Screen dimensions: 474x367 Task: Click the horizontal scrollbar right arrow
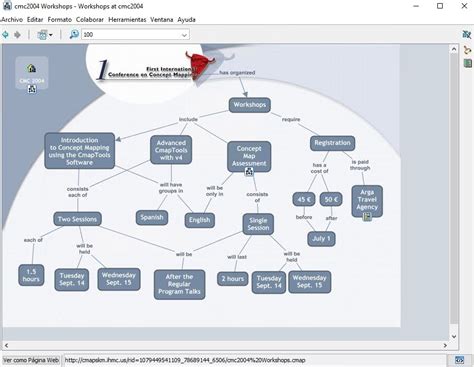445,345
